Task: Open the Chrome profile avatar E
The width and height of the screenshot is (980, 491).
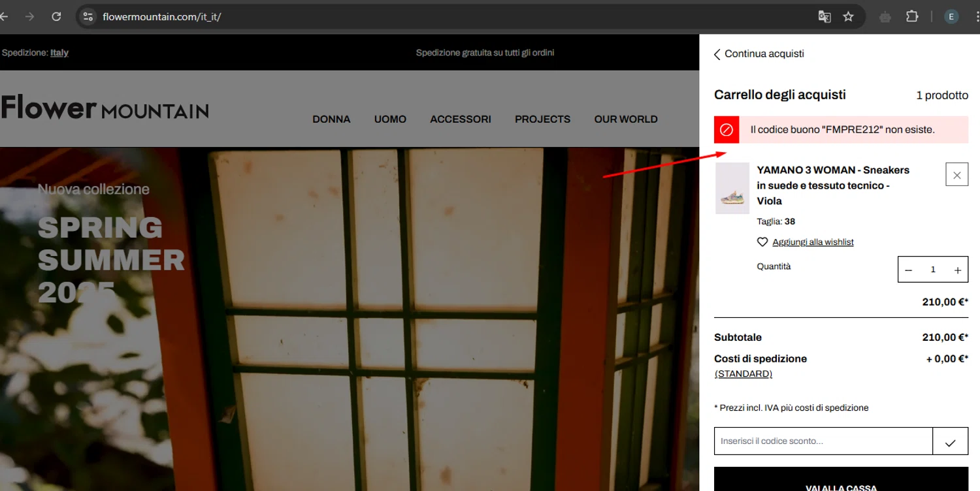Action: (x=951, y=16)
